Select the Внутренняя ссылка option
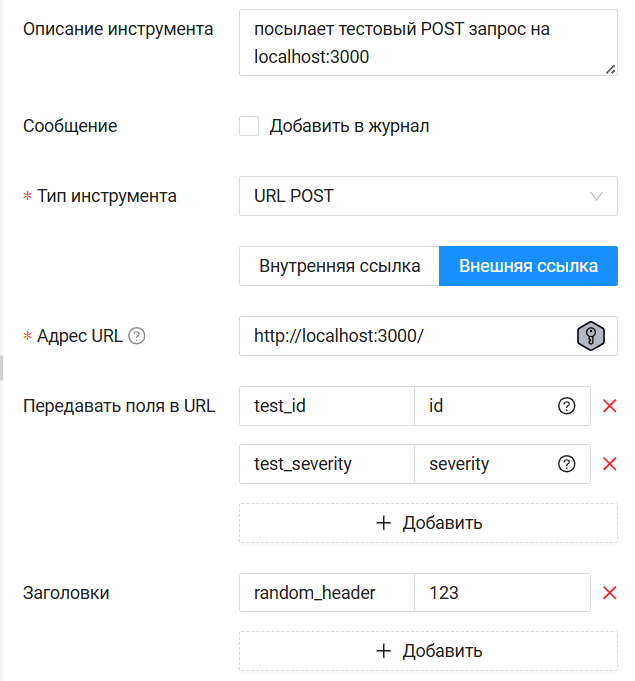The width and height of the screenshot is (635, 681). point(339,266)
